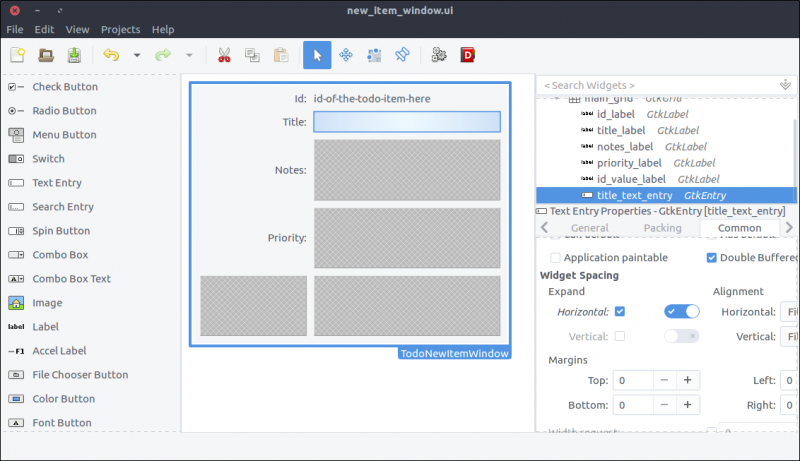Screen dimensions: 800x461
Task: Toggle the Horizontal expand switch
Action: [x=682, y=312]
